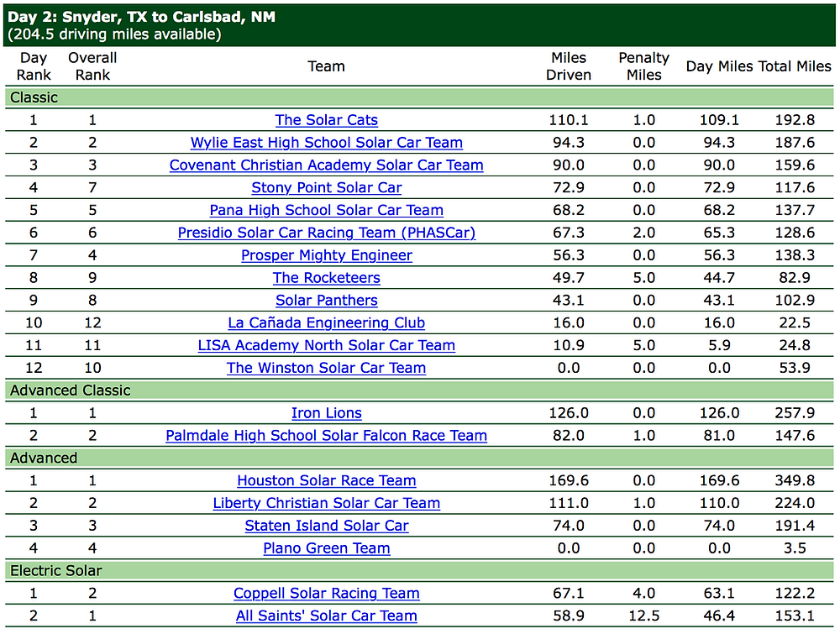Screen dimensions: 840x634
Task: Open Prosper Mighty Engineer team link
Action: tap(326, 255)
